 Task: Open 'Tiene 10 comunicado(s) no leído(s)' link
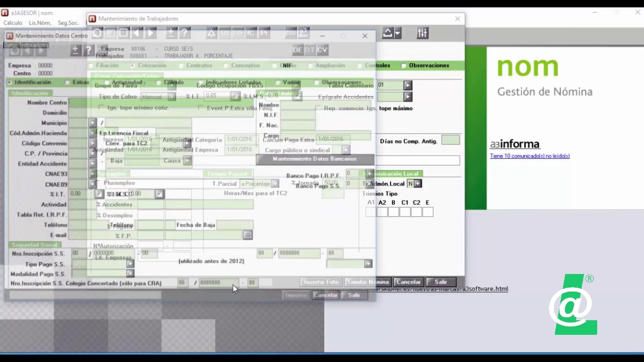coord(530,156)
